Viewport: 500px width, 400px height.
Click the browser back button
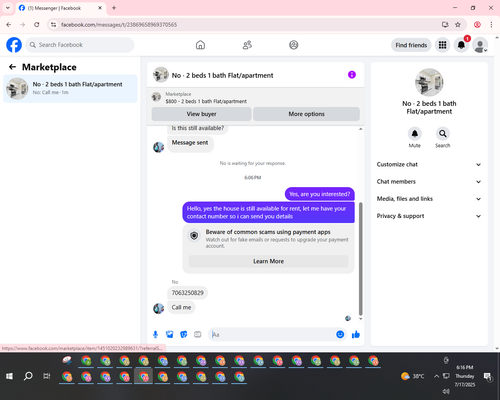coord(9,25)
